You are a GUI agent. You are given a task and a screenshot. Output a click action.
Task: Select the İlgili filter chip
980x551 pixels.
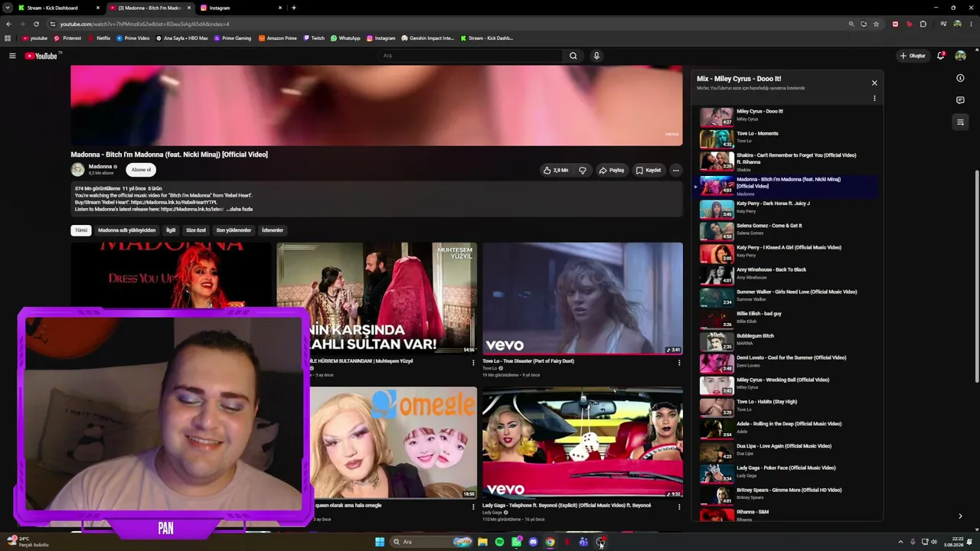pos(171,230)
